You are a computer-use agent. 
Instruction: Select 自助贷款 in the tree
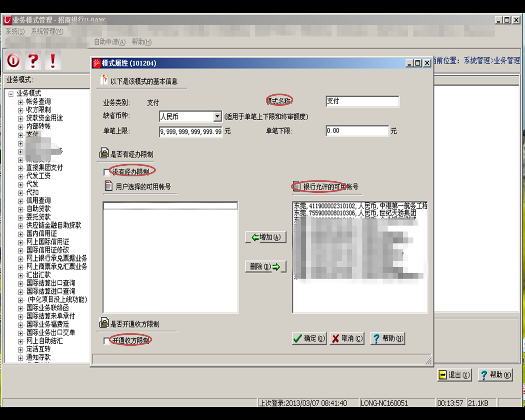coord(39,209)
